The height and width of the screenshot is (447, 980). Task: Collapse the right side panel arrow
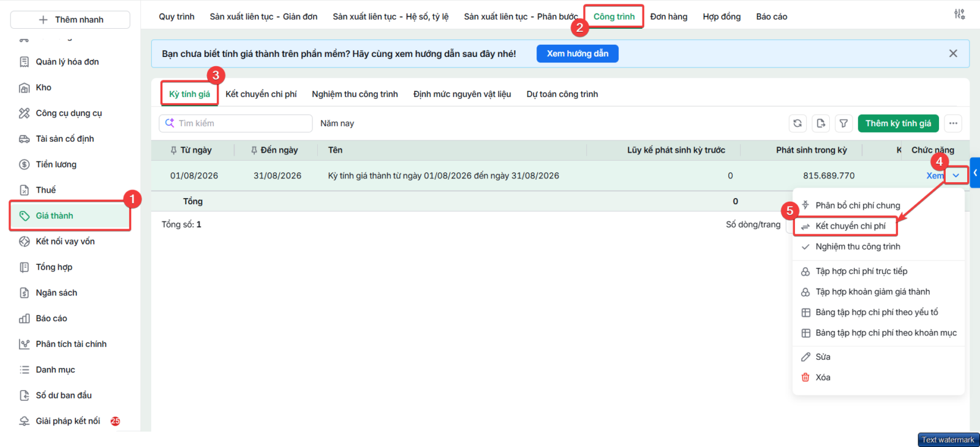click(975, 173)
